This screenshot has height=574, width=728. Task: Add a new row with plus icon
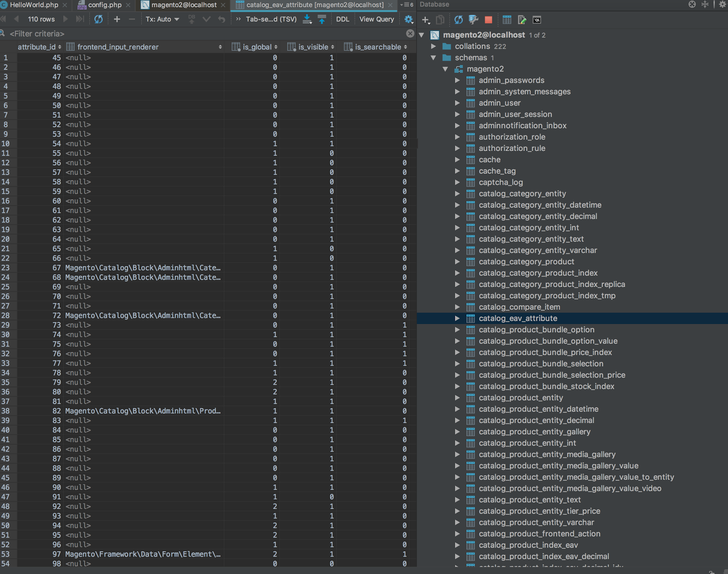(x=117, y=19)
